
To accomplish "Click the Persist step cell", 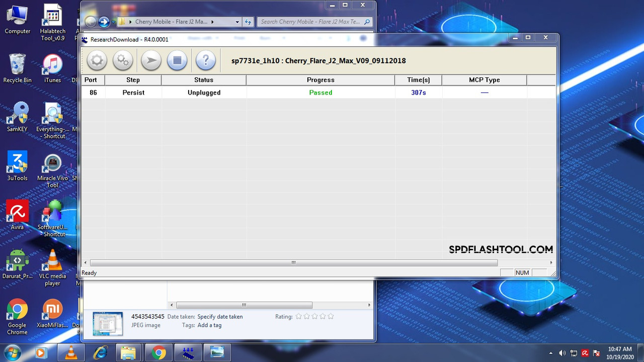I will click(x=133, y=93).
